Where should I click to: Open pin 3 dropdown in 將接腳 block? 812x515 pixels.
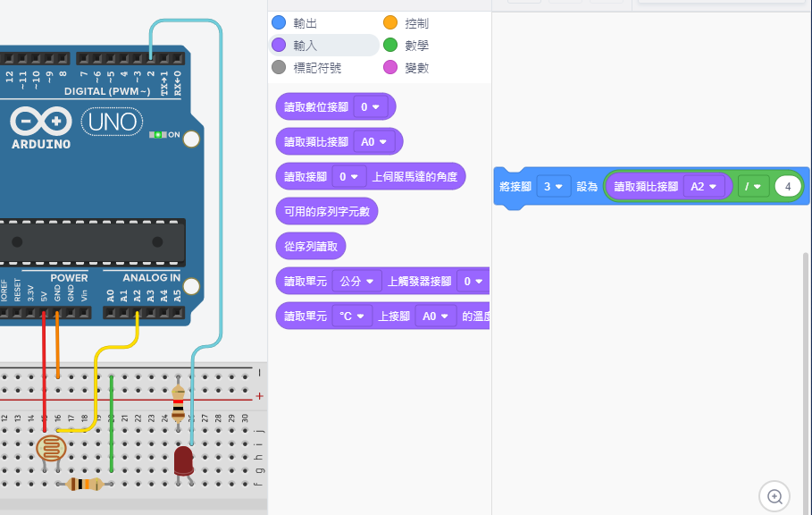click(556, 187)
